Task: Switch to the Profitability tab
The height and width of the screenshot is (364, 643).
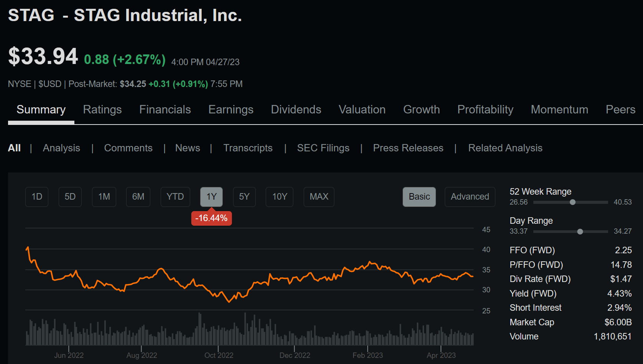Action: pyautogui.click(x=485, y=110)
